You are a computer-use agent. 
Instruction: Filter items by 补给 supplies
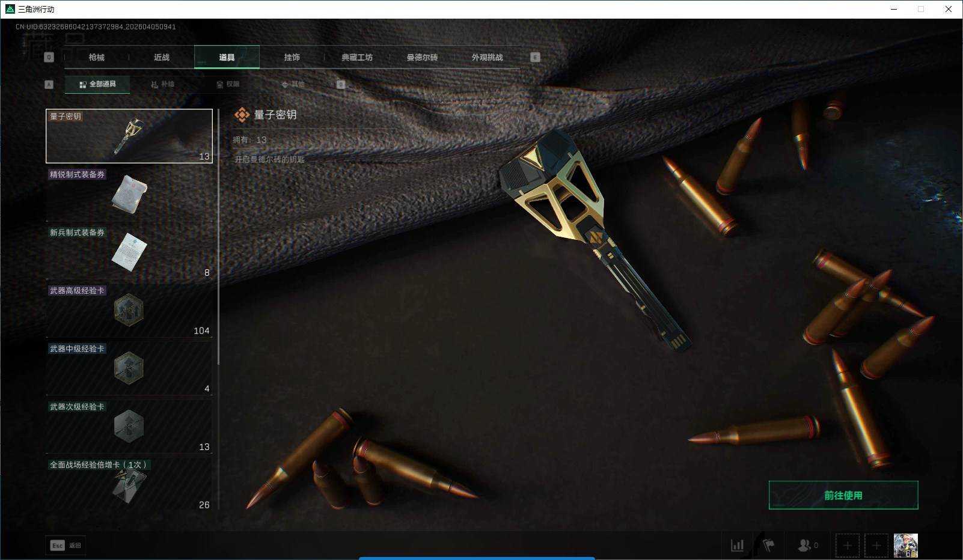(x=163, y=84)
